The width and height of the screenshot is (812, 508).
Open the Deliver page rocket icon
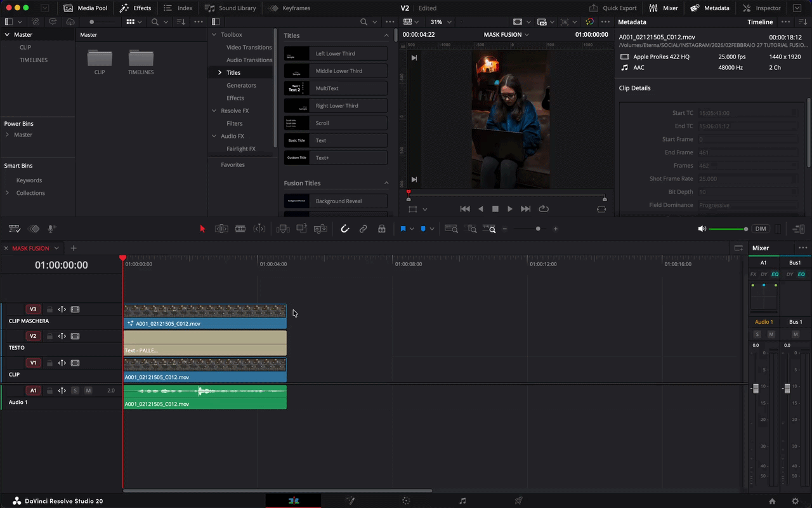(x=518, y=501)
